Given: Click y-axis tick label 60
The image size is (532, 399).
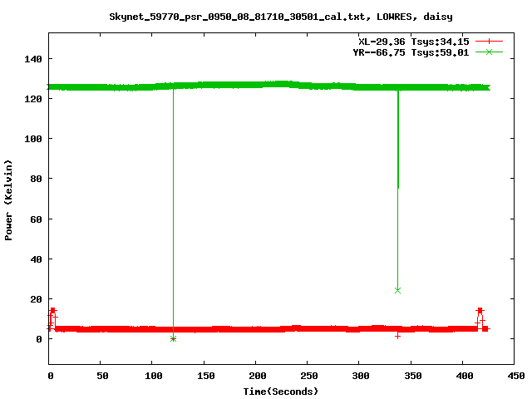Looking at the screenshot, I should 36,219.
